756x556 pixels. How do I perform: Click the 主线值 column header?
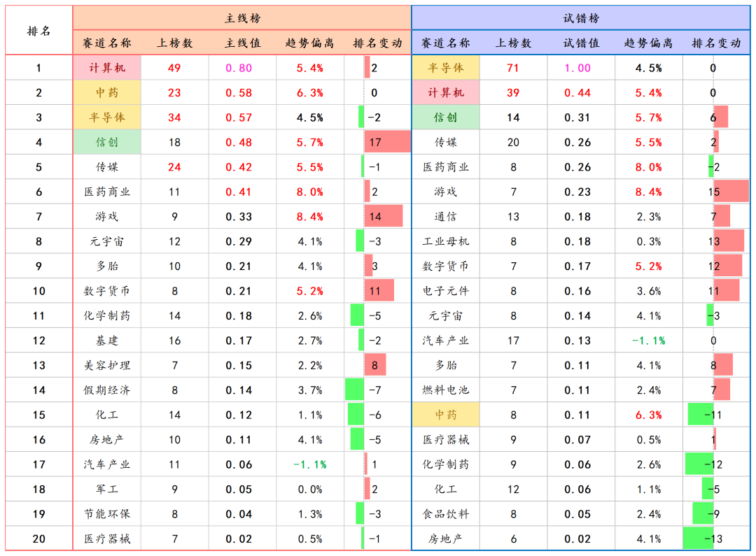(x=242, y=43)
